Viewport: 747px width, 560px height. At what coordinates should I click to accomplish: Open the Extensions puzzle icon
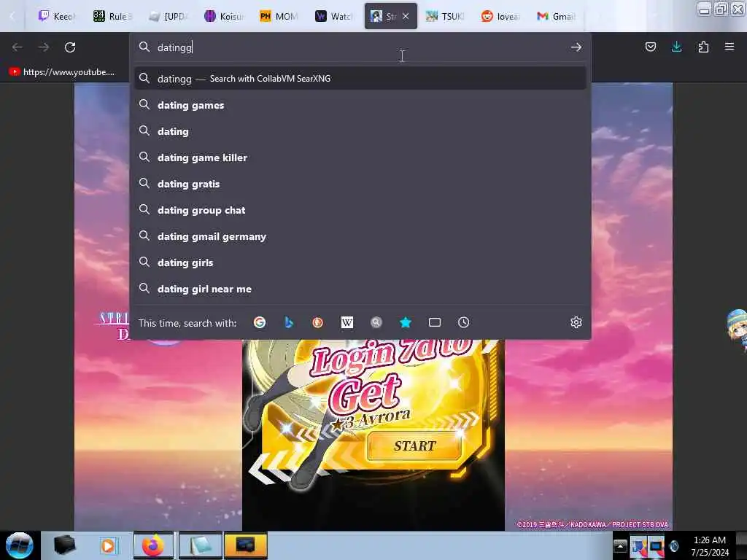click(x=703, y=47)
